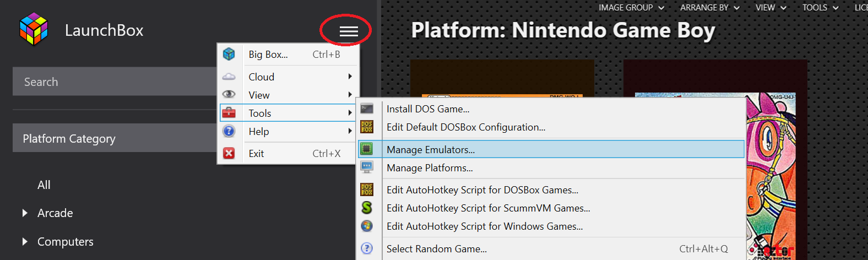
Task: Click the LaunchBox colorful cube logo
Action: click(34, 29)
